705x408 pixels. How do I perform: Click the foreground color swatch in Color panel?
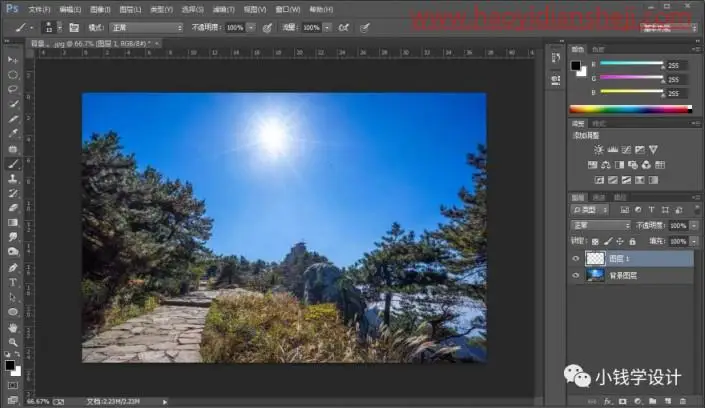[576, 66]
